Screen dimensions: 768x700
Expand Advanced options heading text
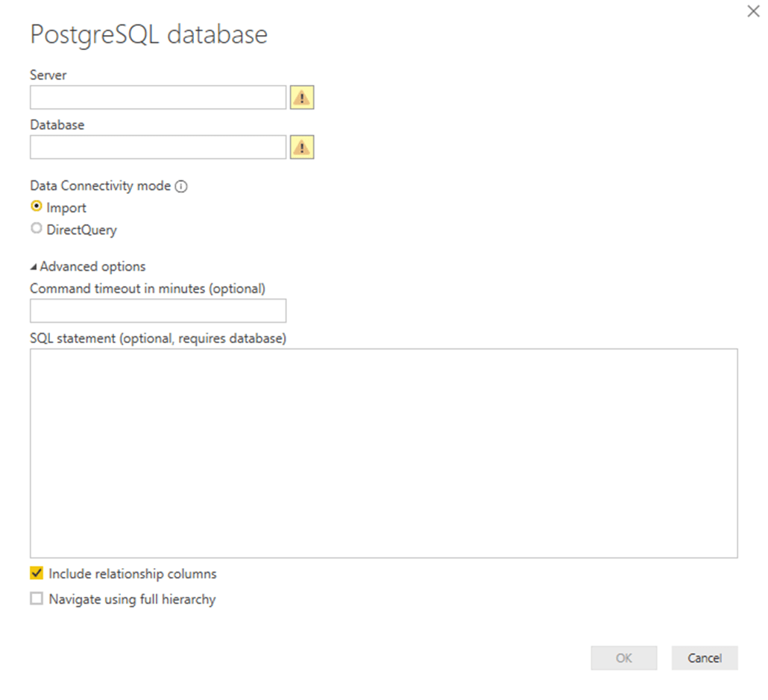tap(92, 266)
